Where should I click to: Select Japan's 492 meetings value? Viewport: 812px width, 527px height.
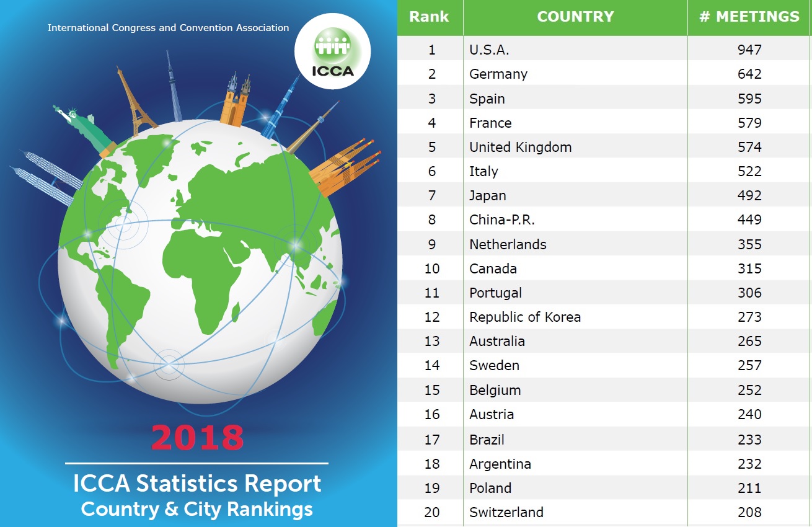tap(749, 195)
